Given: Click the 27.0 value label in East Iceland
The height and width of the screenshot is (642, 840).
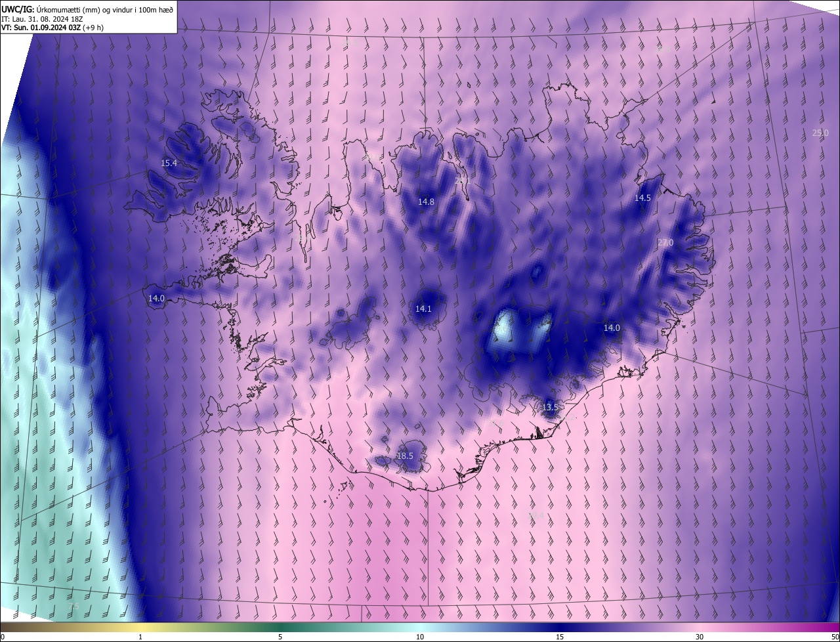Looking at the screenshot, I should 665,242.
